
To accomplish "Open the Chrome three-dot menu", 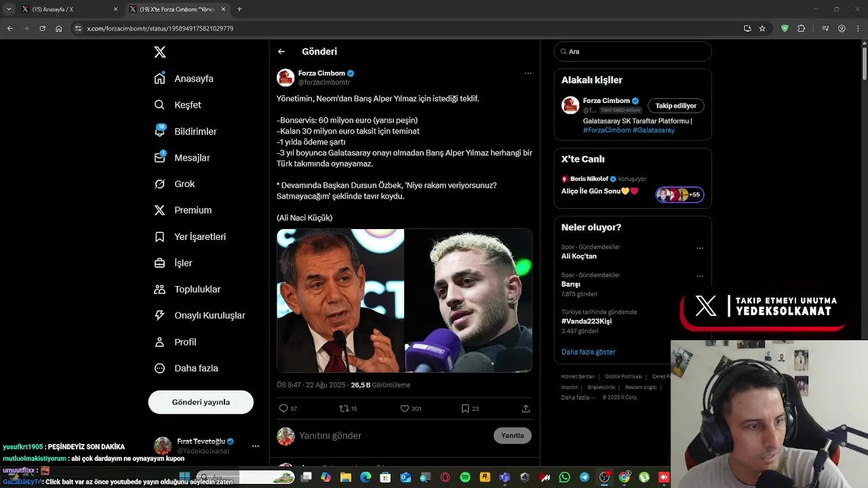I will click(858, 28).
